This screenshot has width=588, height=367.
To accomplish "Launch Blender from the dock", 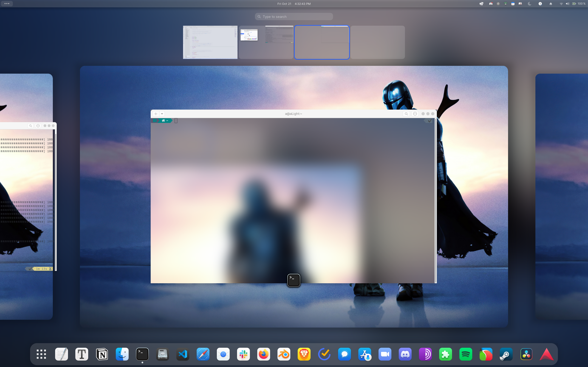I will tap(284, 354).
